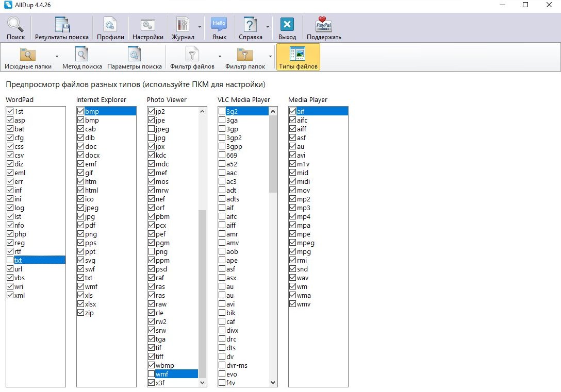Open the Фильтр папок section
This screenshot has width=561, height=392.
(x=245, y=57)
